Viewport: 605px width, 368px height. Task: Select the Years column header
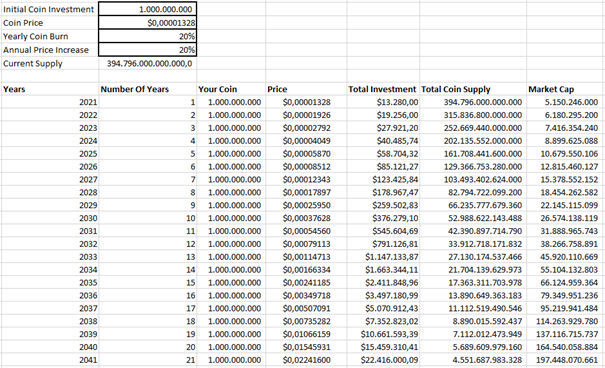tap(50, 89)
